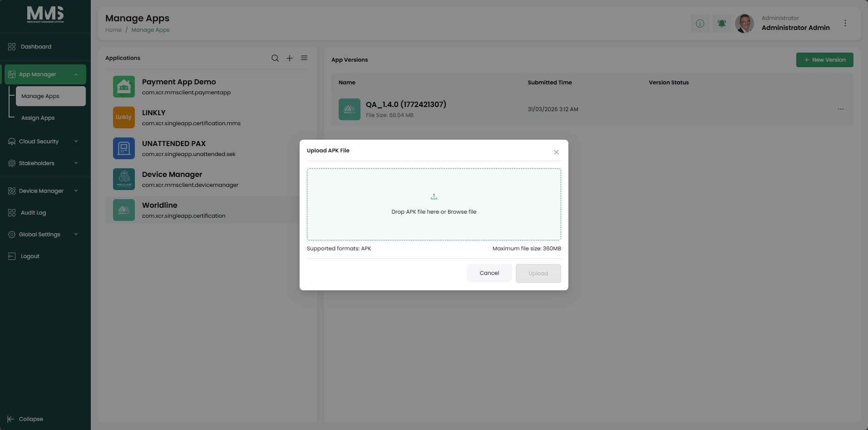Click Version Status column header
This screenshot has height=430, width=868.
click(669, 83)
